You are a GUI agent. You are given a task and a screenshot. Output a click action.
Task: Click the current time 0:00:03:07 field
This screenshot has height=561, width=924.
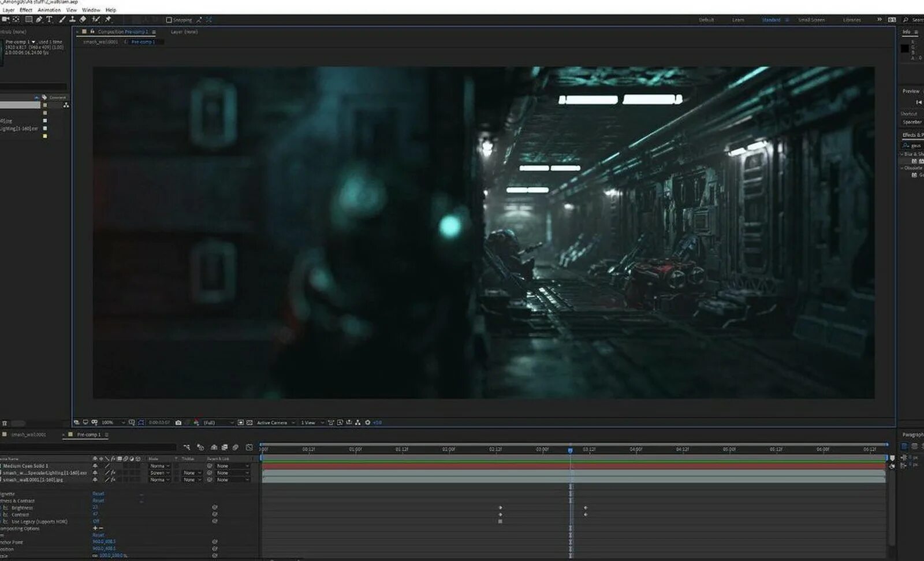(x=159, y=422)
